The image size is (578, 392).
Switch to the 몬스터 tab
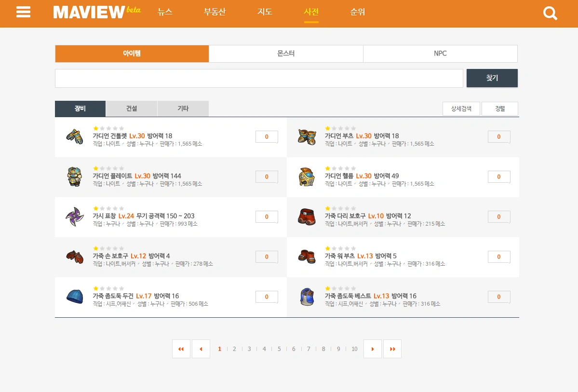coord(286,54)
